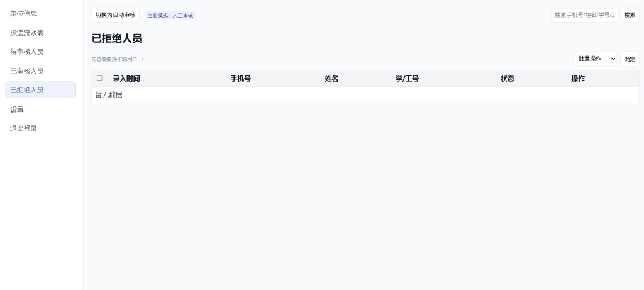Viewport: 644px width, 290px height.
Task: Click the 姓名 column header
Action: (x=331, y=79)
